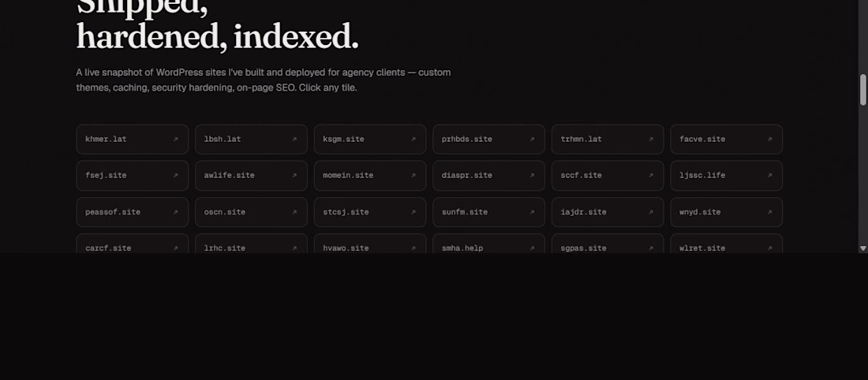Click the arrow icon beside ljssc.life
This screenshot has height=380, width=868.
click(x=769, y=175)
